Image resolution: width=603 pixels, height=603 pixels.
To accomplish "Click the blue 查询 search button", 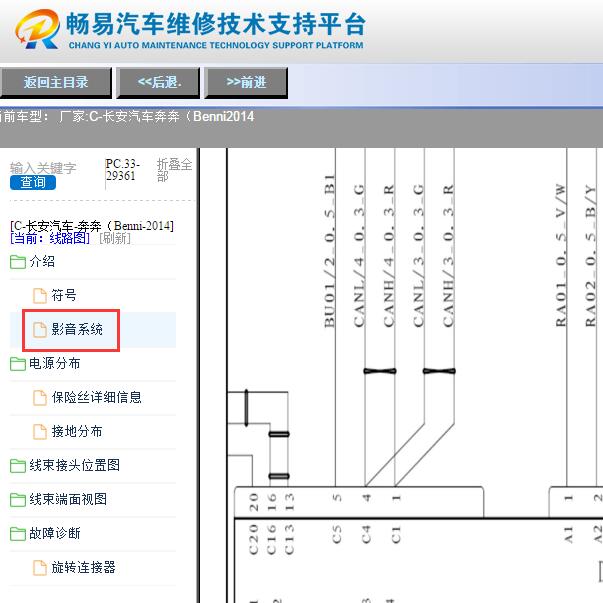I will pos(33,182).
